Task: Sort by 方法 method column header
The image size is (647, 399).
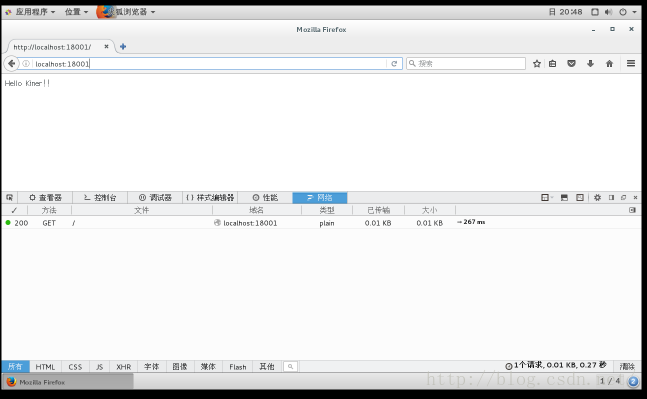Action: coord(49,210)
